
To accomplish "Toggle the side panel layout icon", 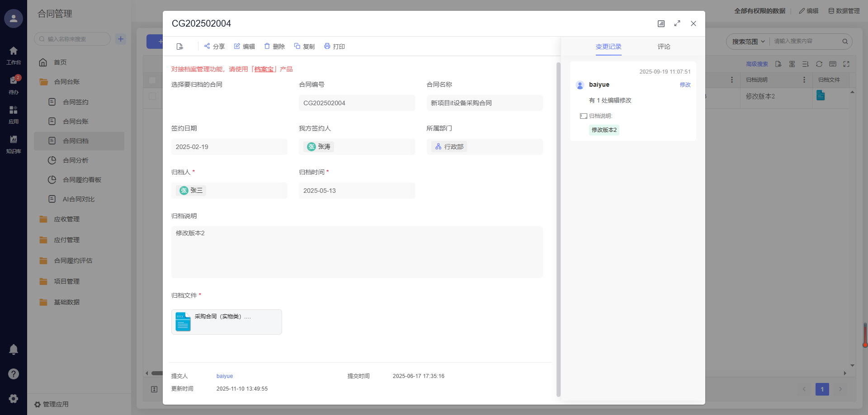I will click(x=661, y=23).
